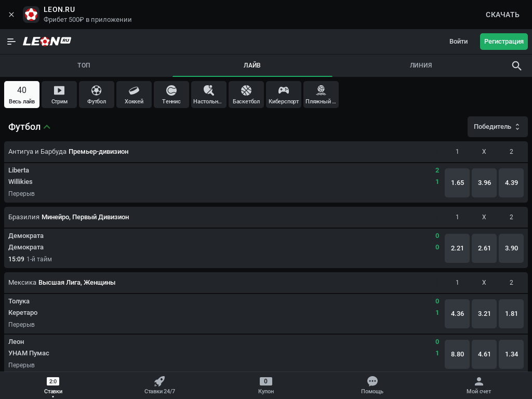Pick odds 4.36 for Толука win
This screenshot has height=399, width=532.
(x=457, y=314)
